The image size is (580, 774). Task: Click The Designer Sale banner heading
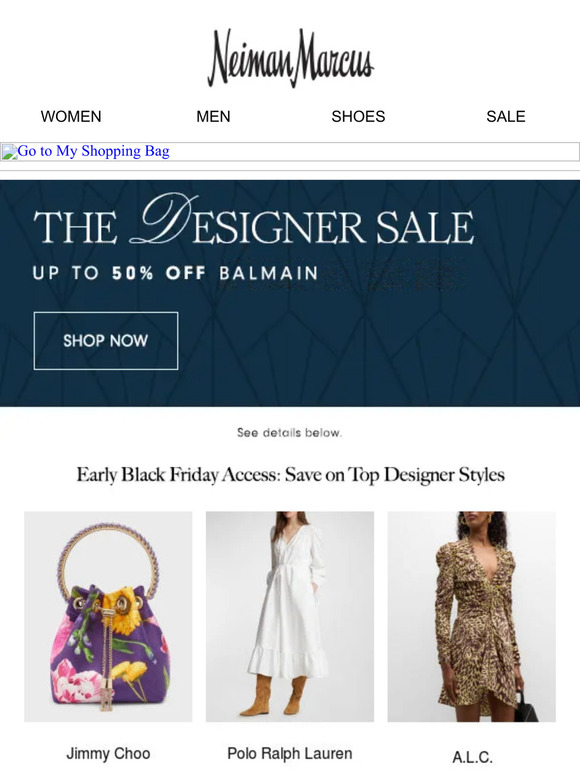[254, 220]
